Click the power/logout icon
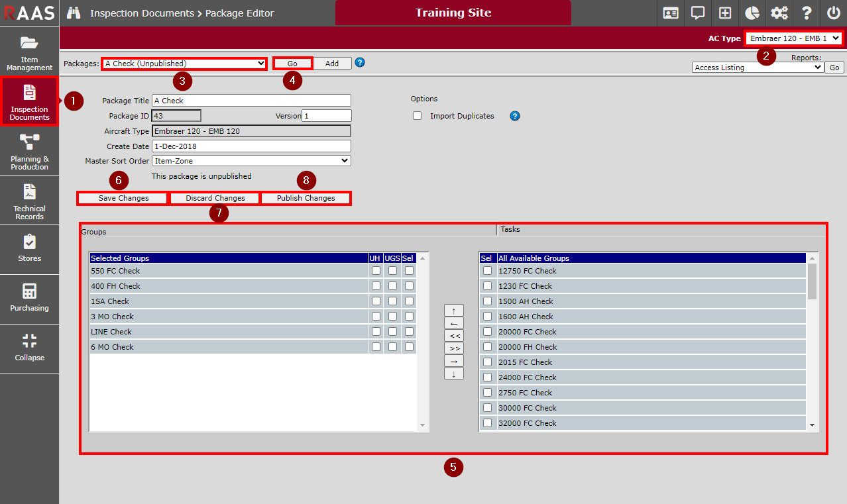 833,13
